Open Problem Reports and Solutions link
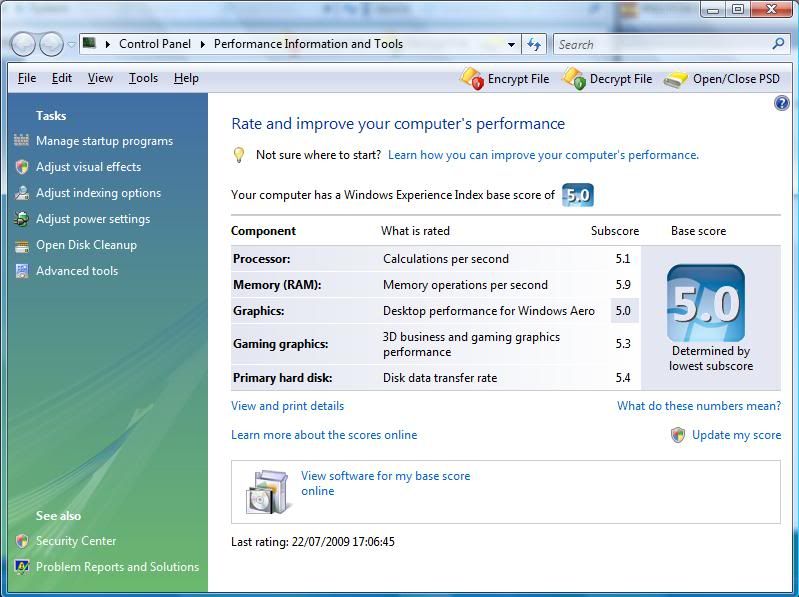799x597 pixels. pyautogui.click(x=117, y=567)
